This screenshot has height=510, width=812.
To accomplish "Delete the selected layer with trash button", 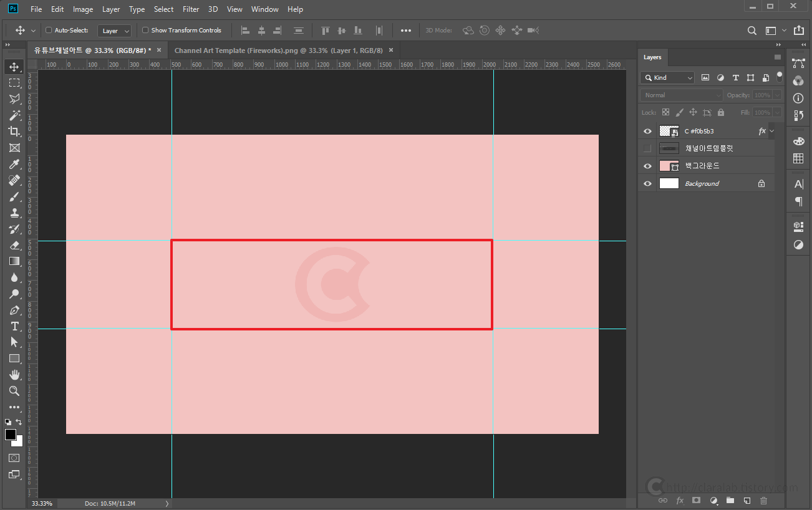I will pos(763,501).
